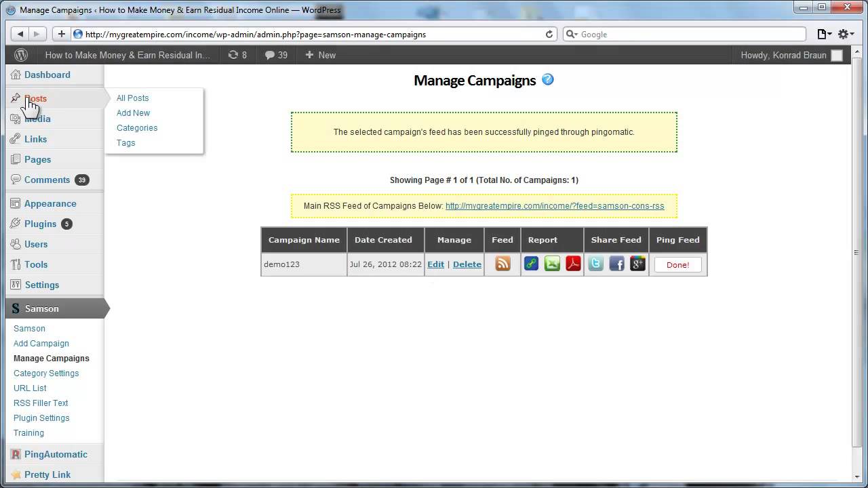Image resolution: width=868 pixels, height=488 pixels.
Task: Open the WordPress logo menu in admin bar
Action: (x=21, y=55)
